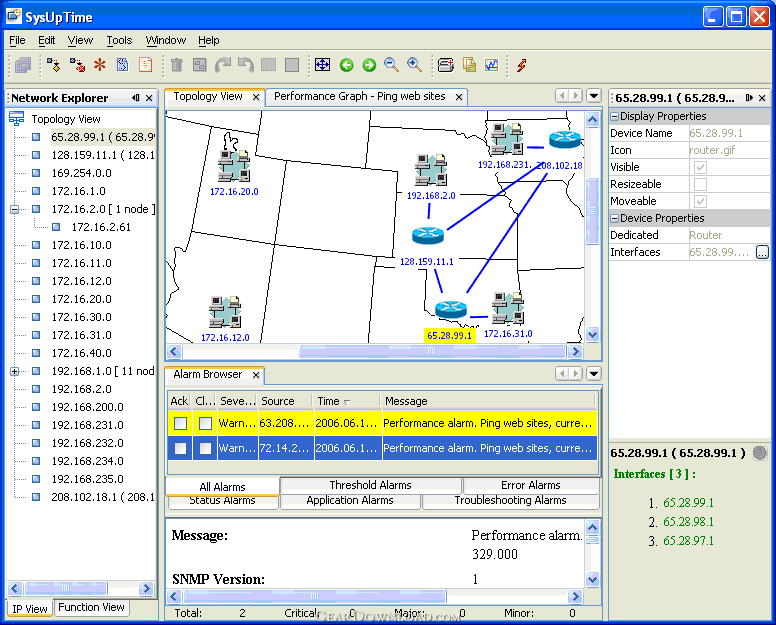This screenshot has width=776, height=625.
Task: Click Network Explorer horizontal scrollbar thumb
Action: pos(65,588)
